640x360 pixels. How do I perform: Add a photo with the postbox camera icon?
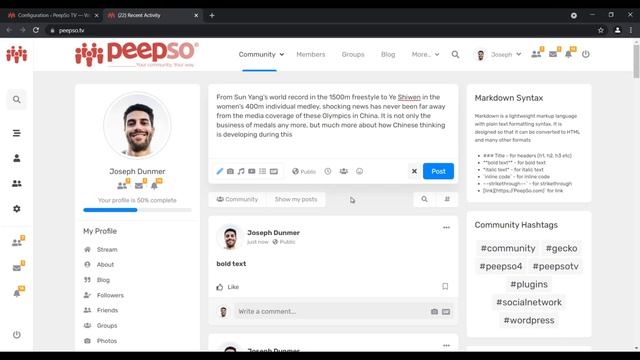pyautogui.click(x=231, y=171)
